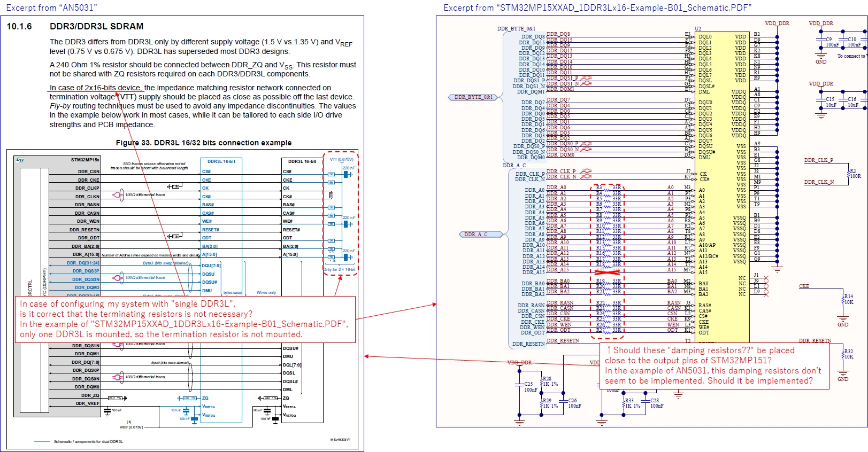
Task: Click the 'A10/AP' pin name on U2
Action: (707, 245)
